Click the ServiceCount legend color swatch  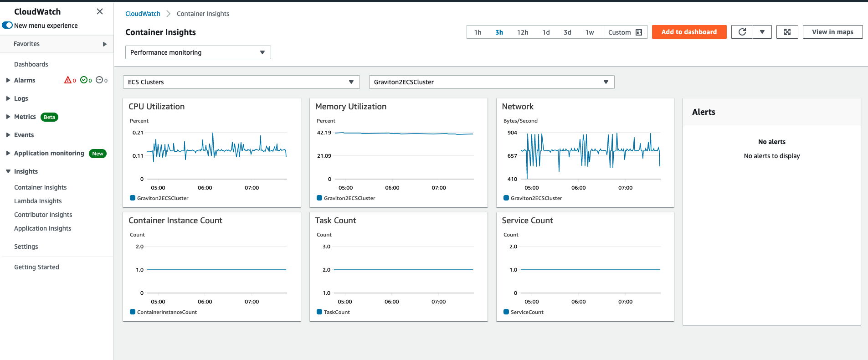[506, 312]
